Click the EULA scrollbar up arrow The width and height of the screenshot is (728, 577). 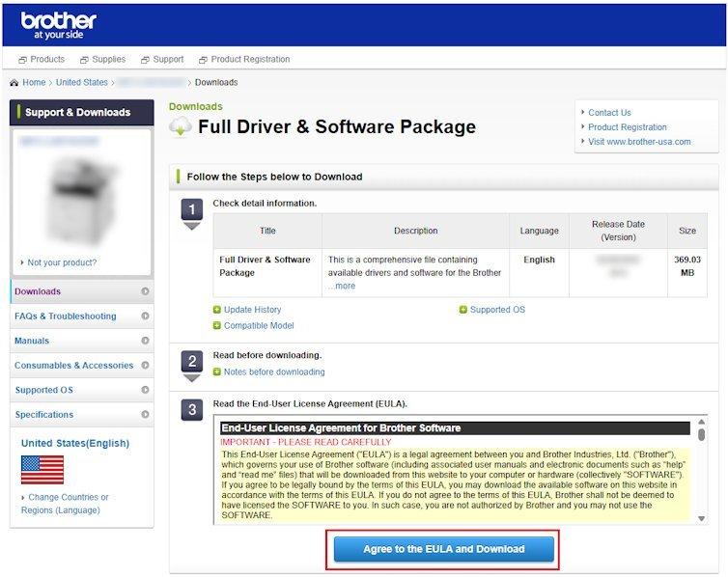tap(702, 422)
